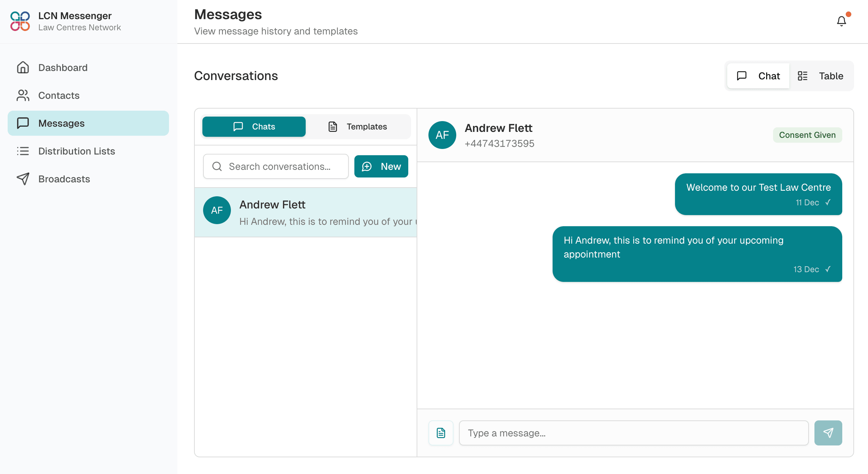Screen dimensions: 868x474
Task: Select Messages in the sidebar
Action: pyautogui.click(x=61, y=123)
